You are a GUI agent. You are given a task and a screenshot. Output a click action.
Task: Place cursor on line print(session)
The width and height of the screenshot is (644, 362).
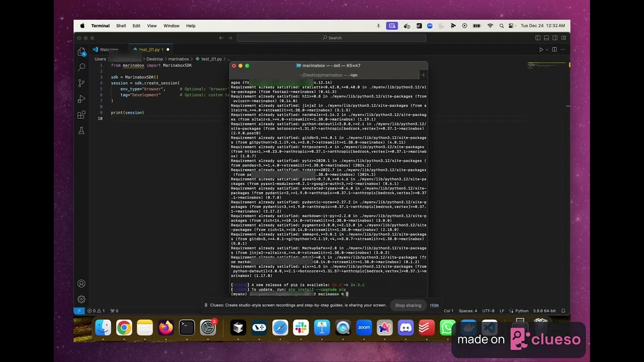127,113
